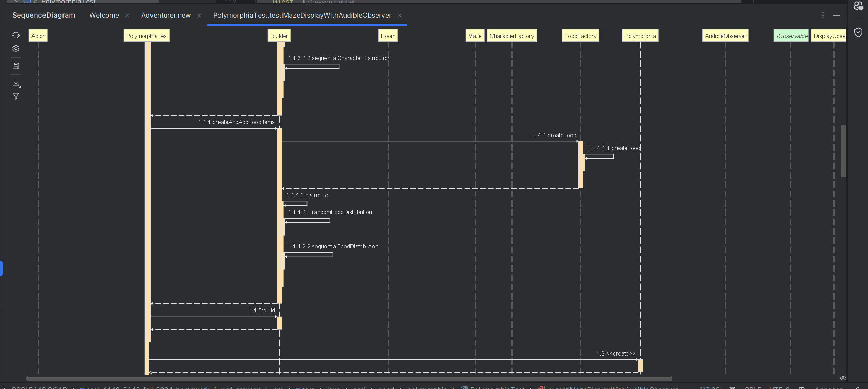Close the Adventurer.new tab

199,16
